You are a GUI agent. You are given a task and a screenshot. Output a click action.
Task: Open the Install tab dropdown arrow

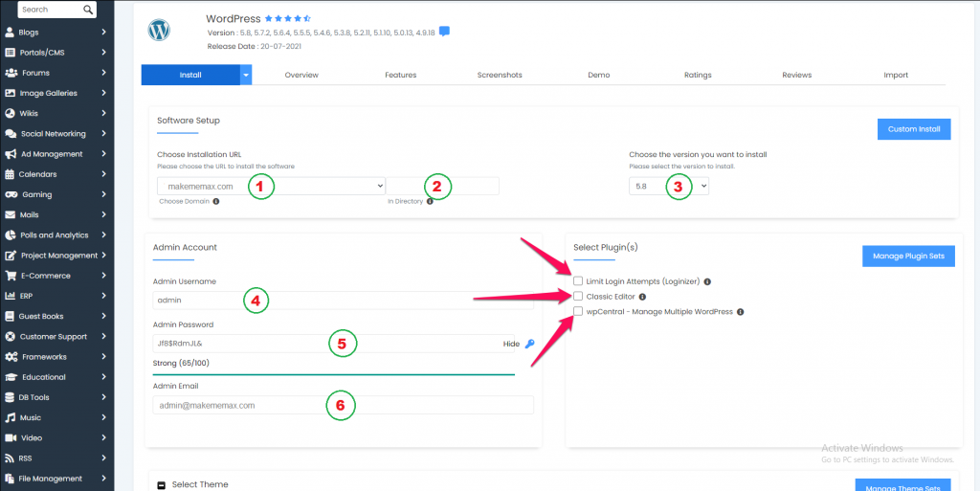click(246, 75)
